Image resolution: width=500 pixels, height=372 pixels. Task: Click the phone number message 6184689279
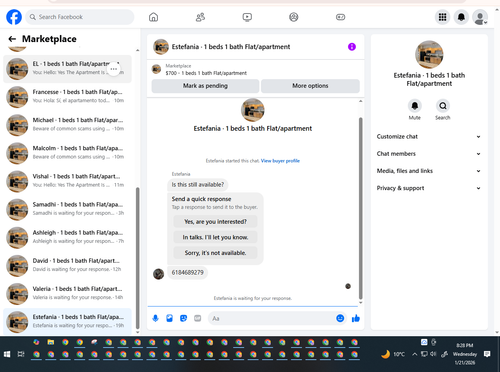tap(187, 273)
